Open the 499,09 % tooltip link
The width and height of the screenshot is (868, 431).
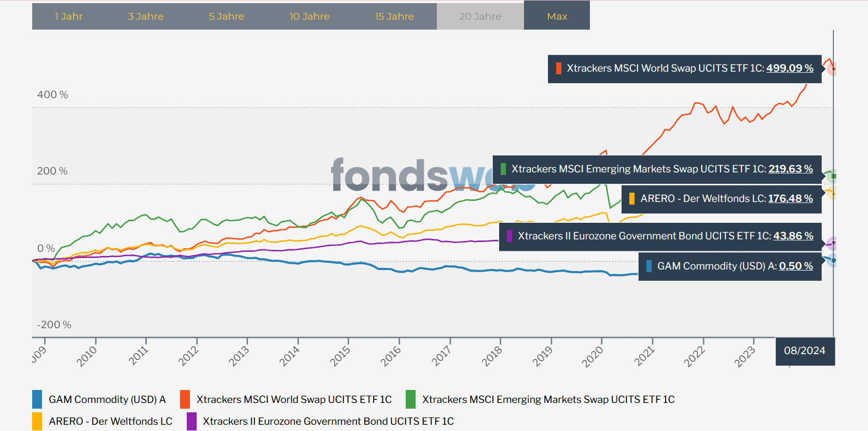click(x=790, y=68)
